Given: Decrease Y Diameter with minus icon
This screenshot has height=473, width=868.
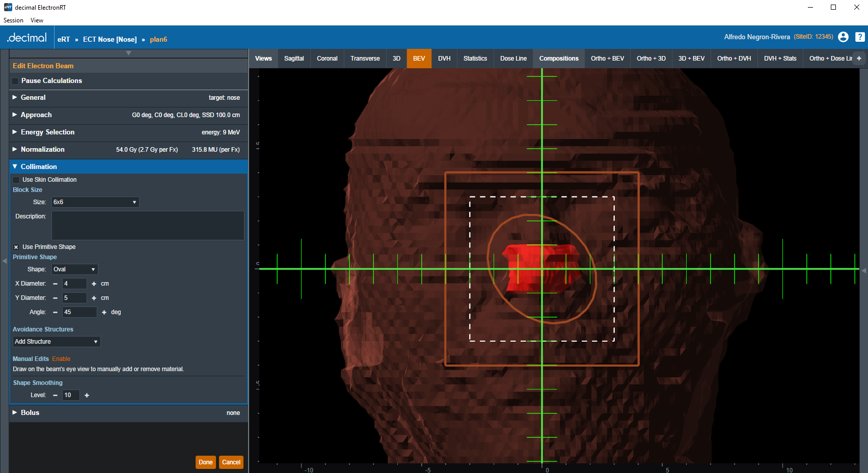Looking at the screenshot, I should [55, 298].
